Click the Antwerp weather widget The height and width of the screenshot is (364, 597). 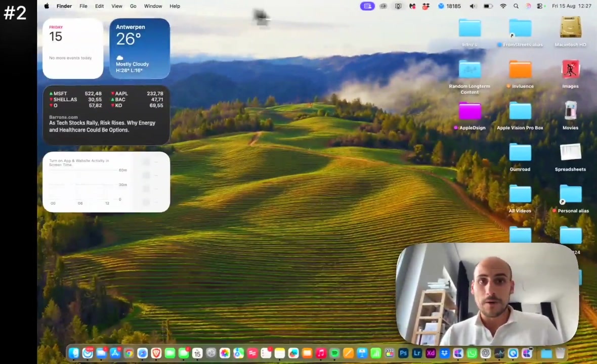click(x=140, y=49)
